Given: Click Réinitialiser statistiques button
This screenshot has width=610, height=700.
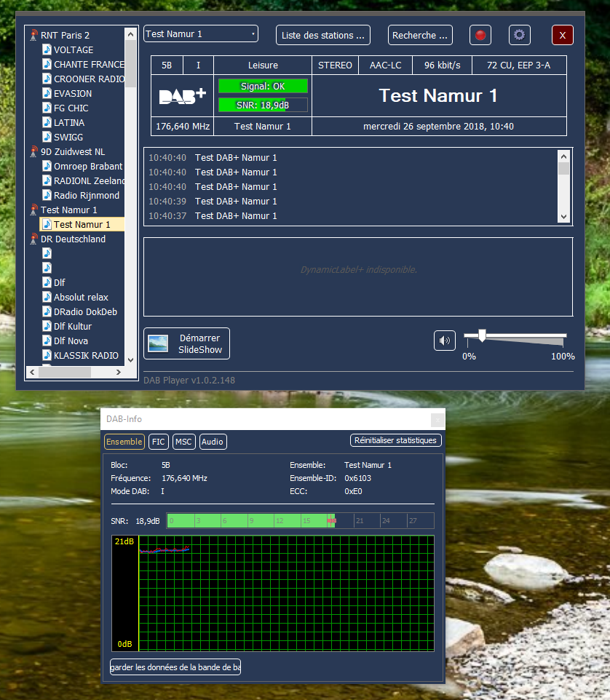Looking at the screenshot, I should point(396,440).
